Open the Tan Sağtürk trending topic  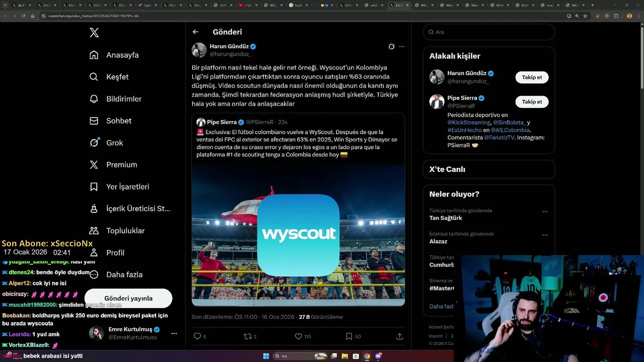[x=445, y=218]
